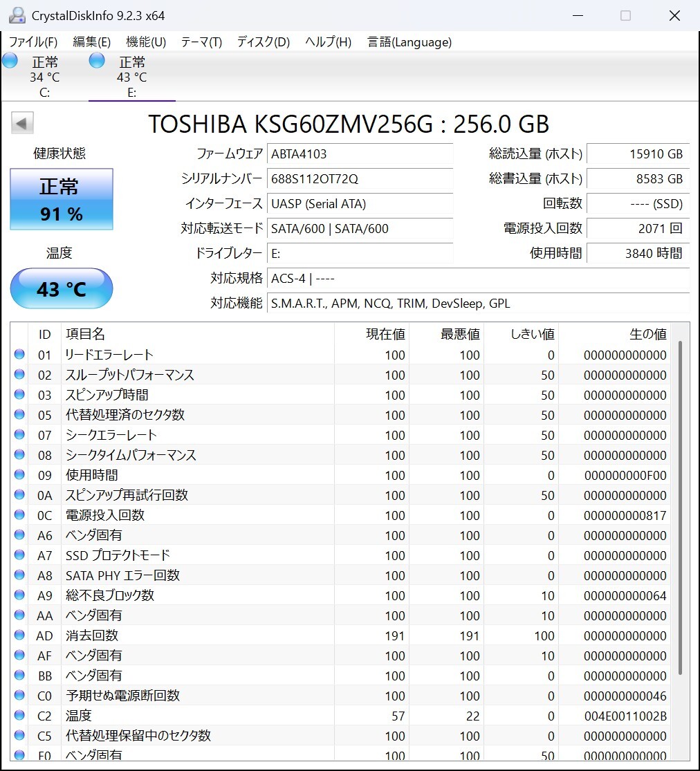Click the rotation rate value ---- (SSD)

(638, 203)
